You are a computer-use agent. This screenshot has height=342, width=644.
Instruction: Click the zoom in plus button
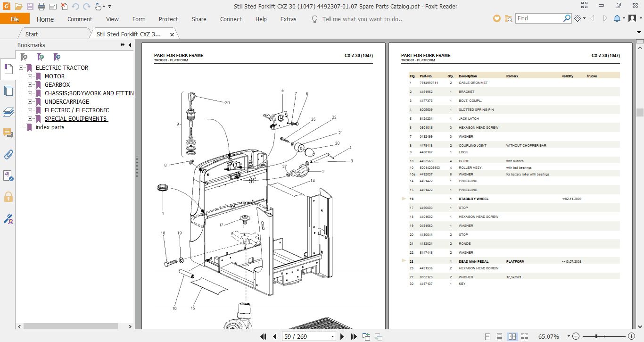pyautogui.click(x=630, y=336)
